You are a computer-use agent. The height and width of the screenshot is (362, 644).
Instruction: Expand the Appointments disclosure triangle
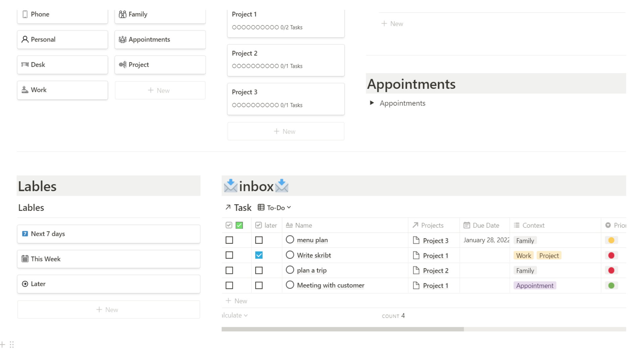[x=372, y=103]
